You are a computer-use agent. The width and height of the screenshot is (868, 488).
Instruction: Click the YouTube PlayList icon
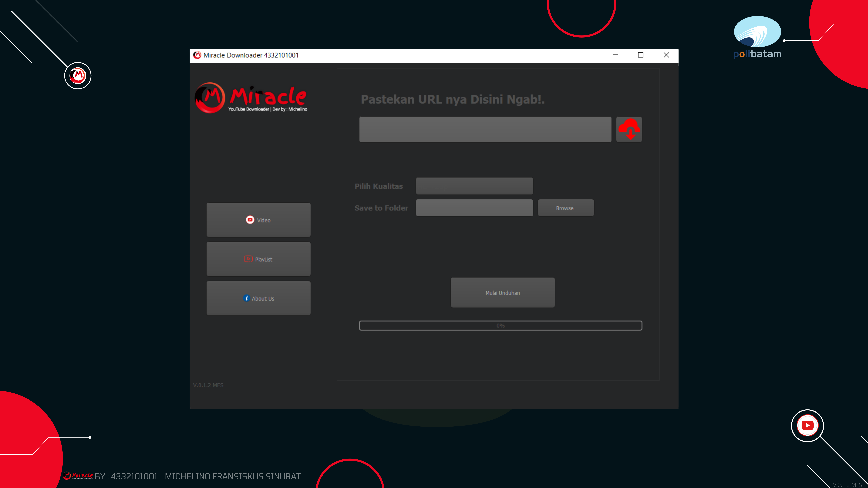pos(248,259)
